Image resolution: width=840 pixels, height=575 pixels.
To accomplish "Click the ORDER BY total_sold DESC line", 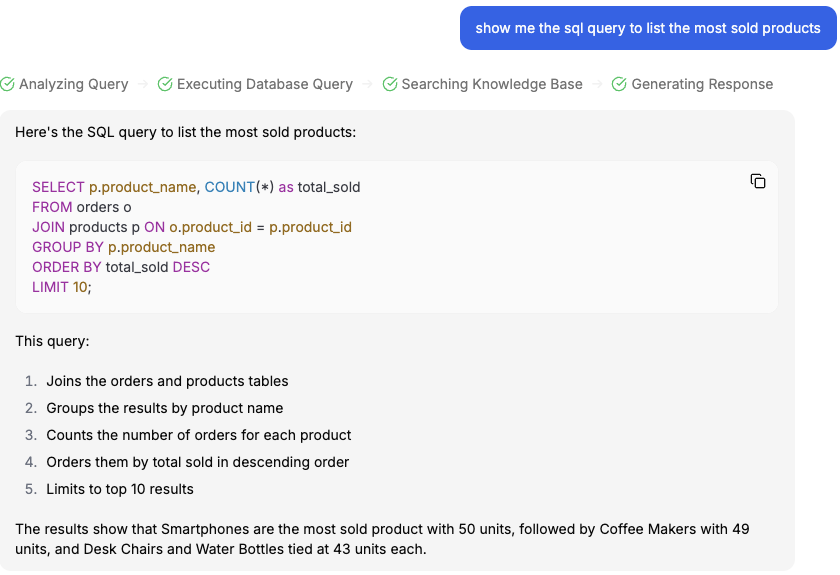I will pos(121,267).
